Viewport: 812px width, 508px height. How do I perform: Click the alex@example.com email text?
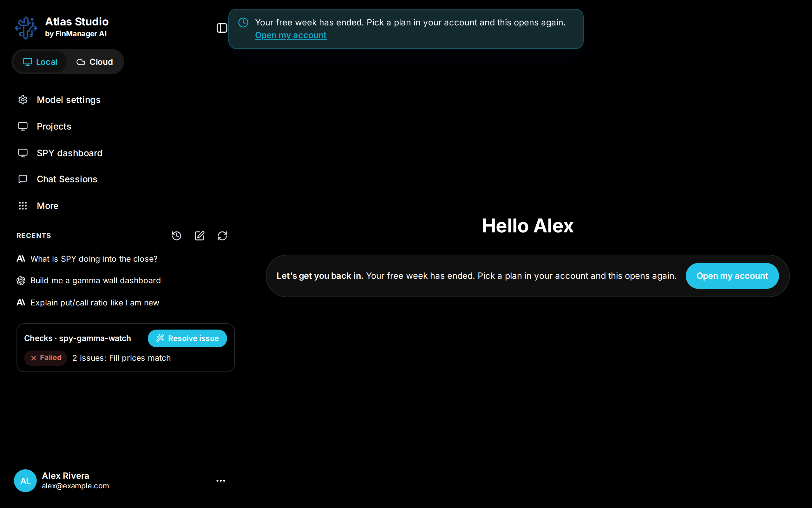coord(75,486)
